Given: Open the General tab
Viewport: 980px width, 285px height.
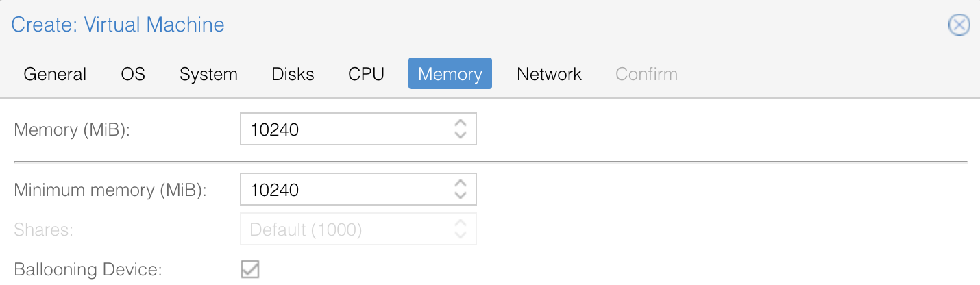Looking at the screenshot, I should (x=55, y=74).
